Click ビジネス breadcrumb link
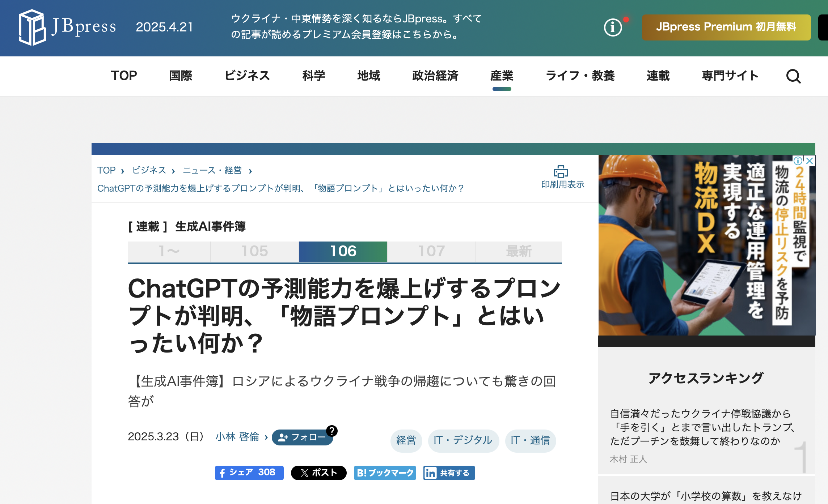Image resolution: width=828 pixels, height=504 pixels. tap(149, 170)
